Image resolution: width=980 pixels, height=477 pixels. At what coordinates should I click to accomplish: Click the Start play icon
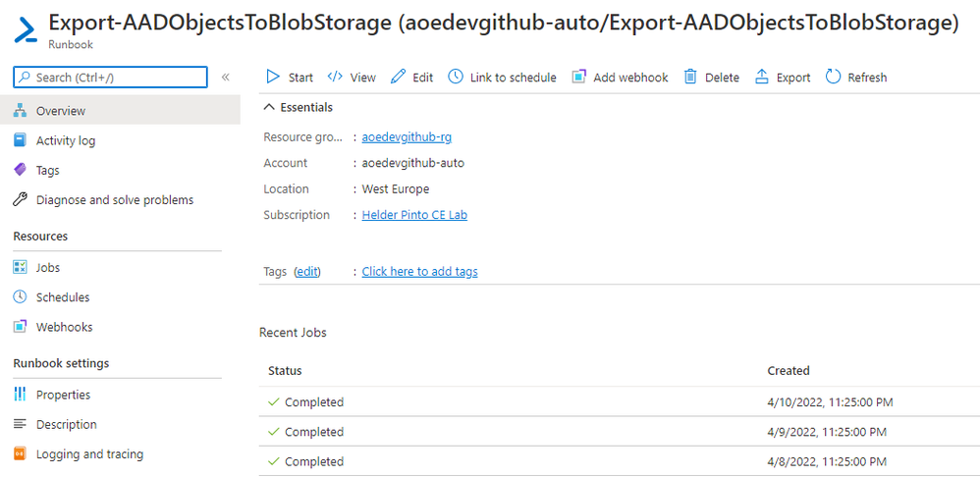tap(273, 77)
